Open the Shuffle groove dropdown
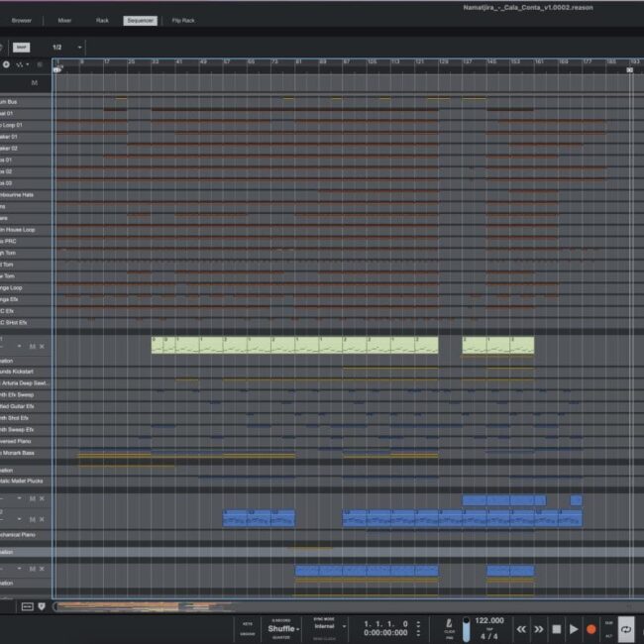Image resolution: width=644 pixels, height=644 pixels. pyautogui.click(x=282, y=628)
